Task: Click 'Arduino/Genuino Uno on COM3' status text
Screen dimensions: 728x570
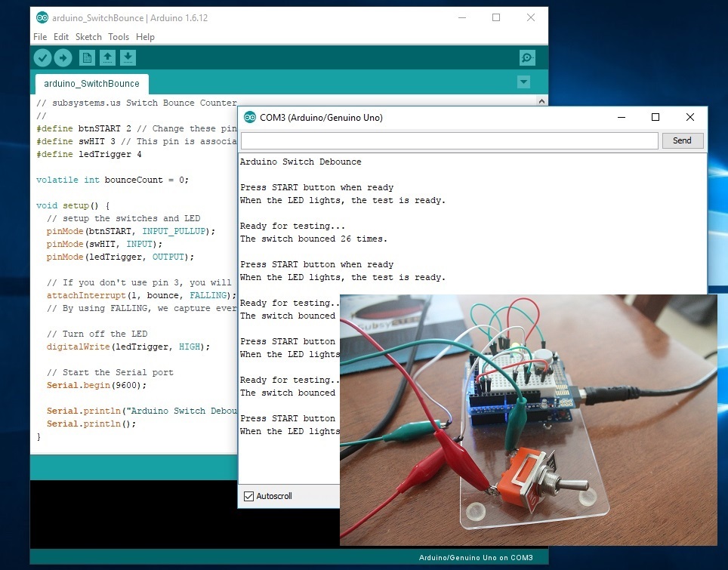Action: point(476,557)
